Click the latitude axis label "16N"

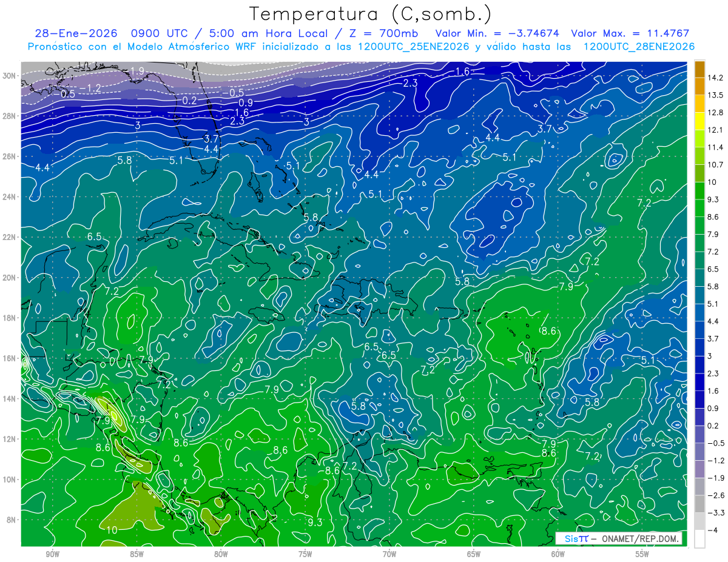click(10, 358)
